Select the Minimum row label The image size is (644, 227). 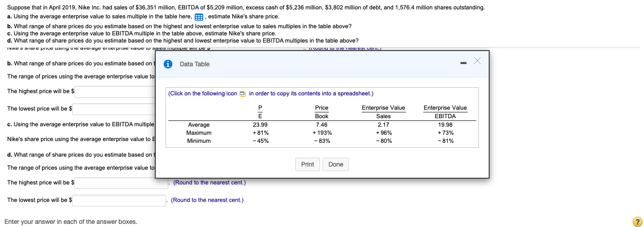[199, 141]
